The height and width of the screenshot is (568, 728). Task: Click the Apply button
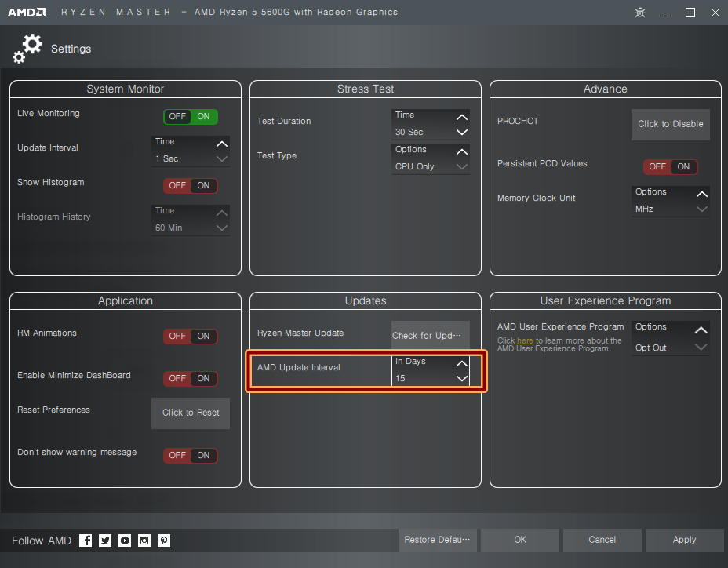coord(683,540)
